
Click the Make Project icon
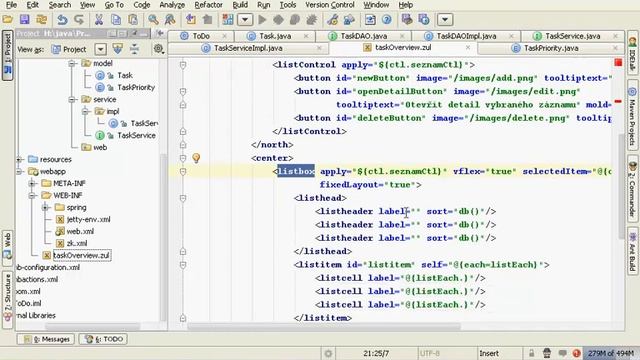(228, 19)
